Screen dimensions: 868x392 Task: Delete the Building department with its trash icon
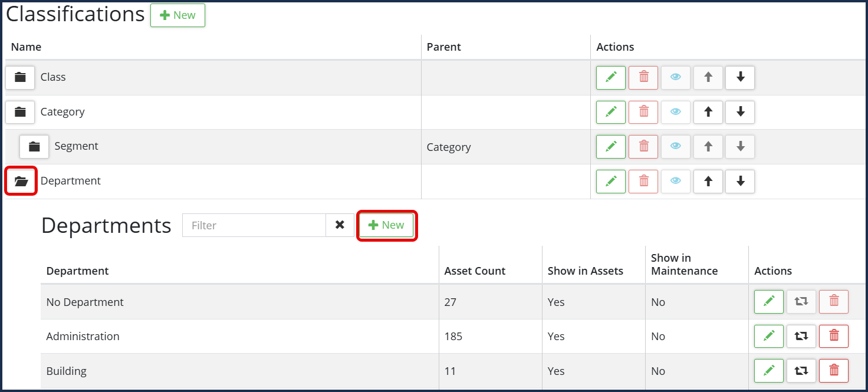pyautogui.click(x=834, y=371)
